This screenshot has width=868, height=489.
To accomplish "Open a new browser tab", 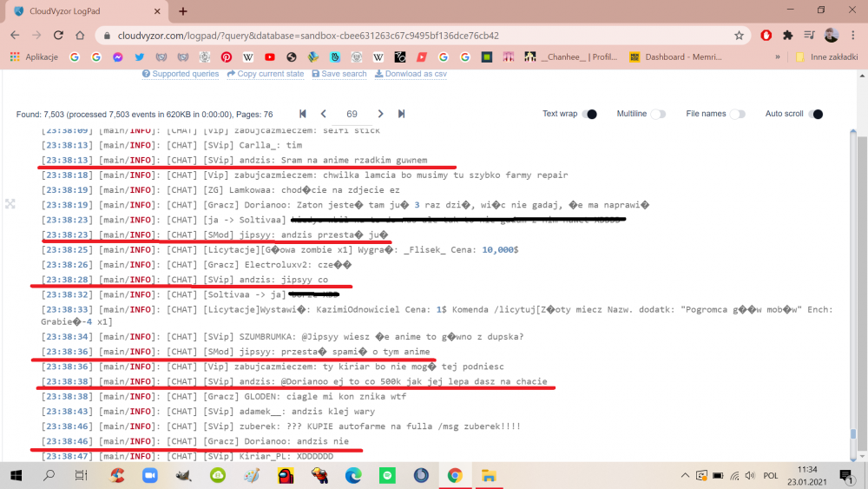I will point(183,11).
